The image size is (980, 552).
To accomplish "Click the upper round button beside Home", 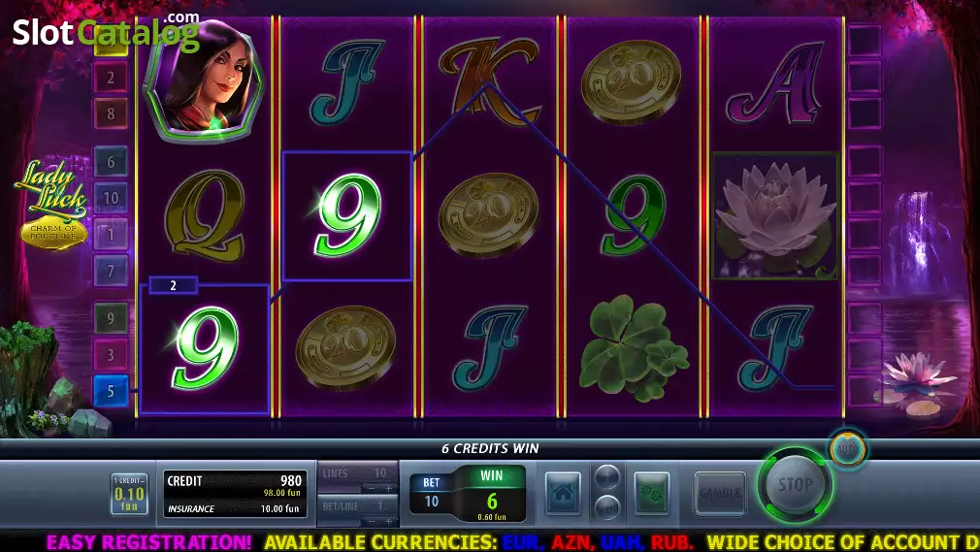I will point(606,477).
